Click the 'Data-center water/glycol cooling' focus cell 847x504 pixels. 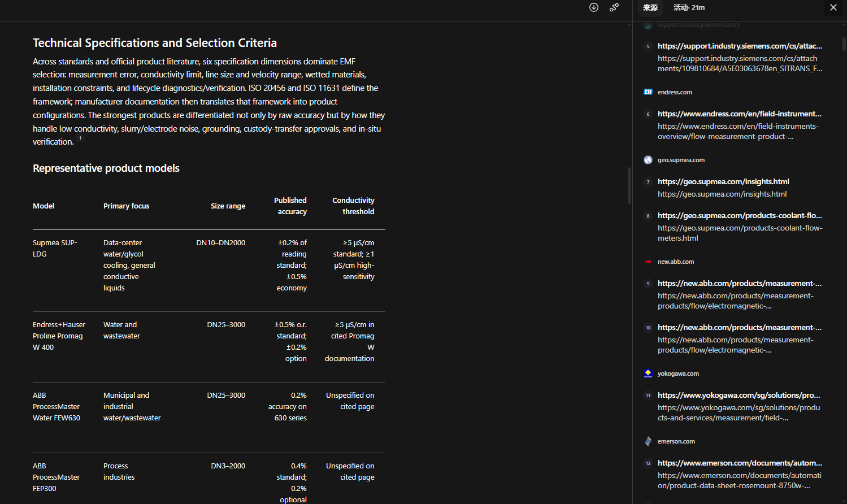click(x=129, y=266)
